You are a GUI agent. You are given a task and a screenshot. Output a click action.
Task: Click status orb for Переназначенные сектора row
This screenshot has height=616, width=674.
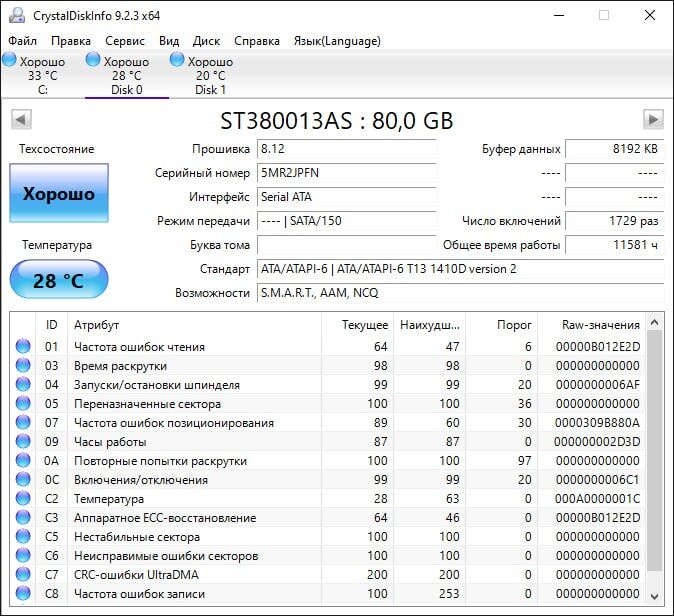[23, 404]
